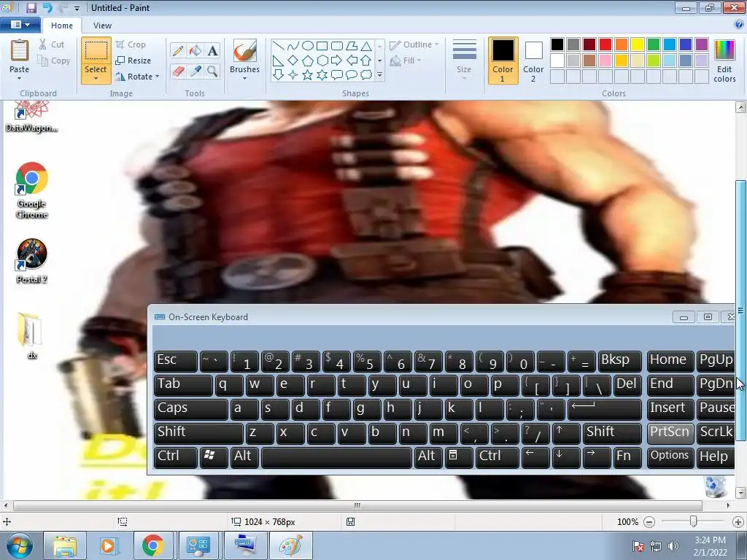Click the Cut scissors button
This screenshot has height=560, width=747.
51,44
